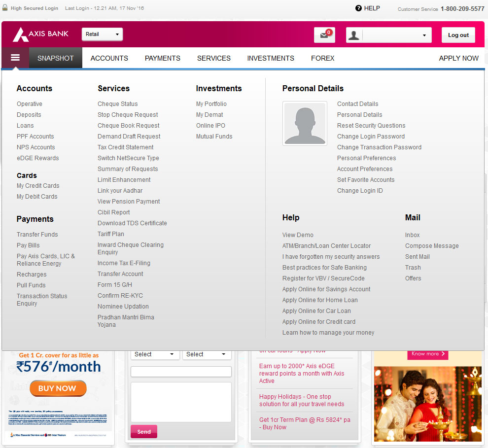Image resolution: width=488 pixels, height=448 pixels.
Task: Open the Forex tab
Action: pos(323,58)
